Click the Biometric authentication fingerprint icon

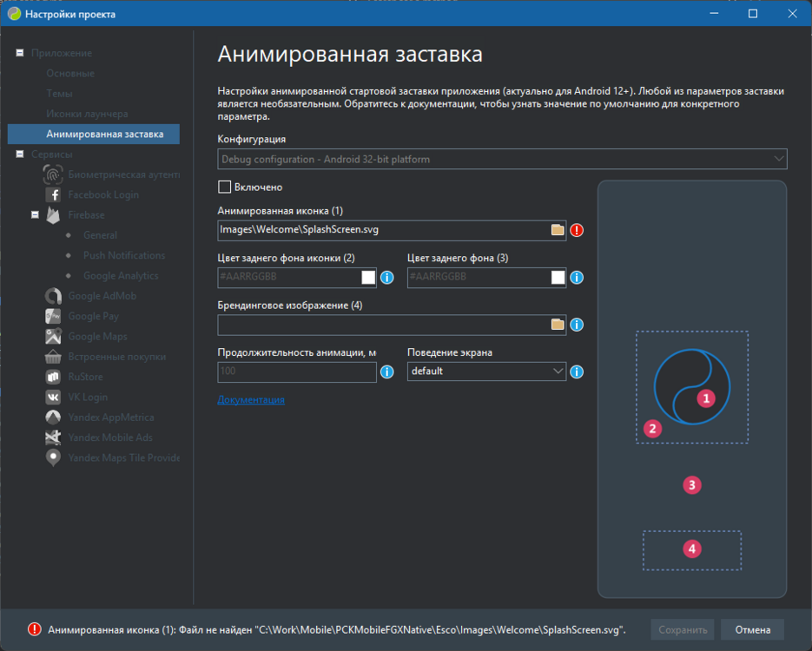53,174
